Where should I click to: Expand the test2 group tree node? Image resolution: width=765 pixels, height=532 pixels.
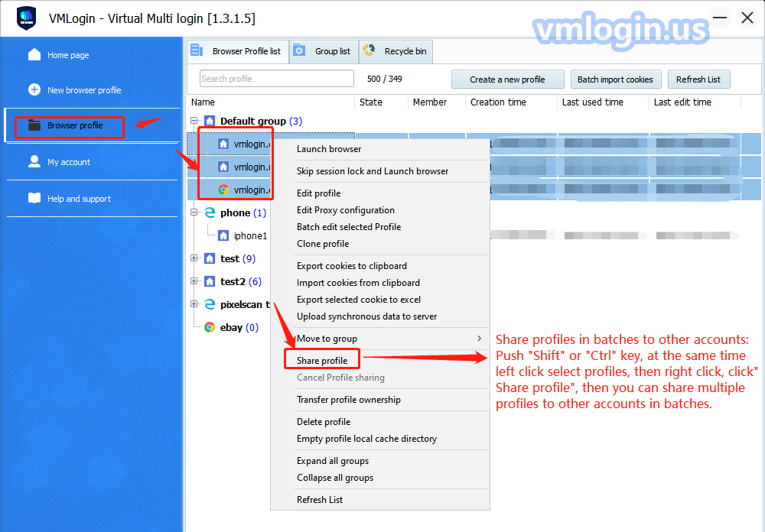[194, 281]
